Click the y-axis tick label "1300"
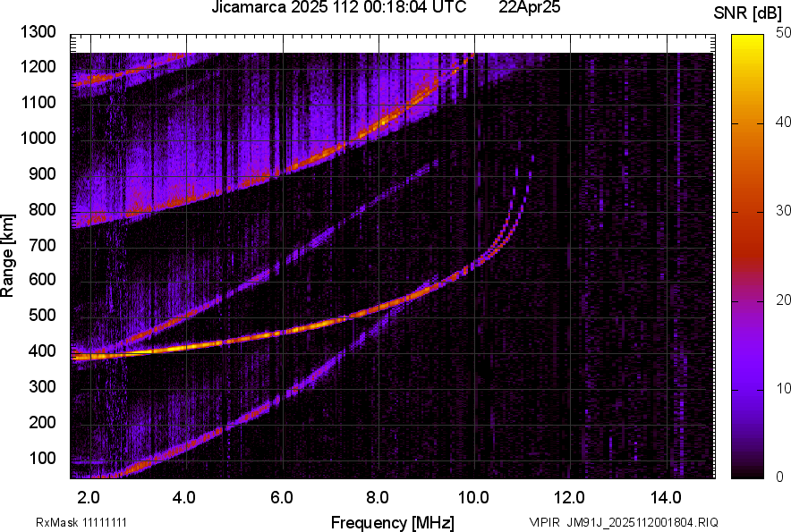Image resolution: width=791 pixels, height=532 pixels. pyautogui.click(x=38, y=32)
